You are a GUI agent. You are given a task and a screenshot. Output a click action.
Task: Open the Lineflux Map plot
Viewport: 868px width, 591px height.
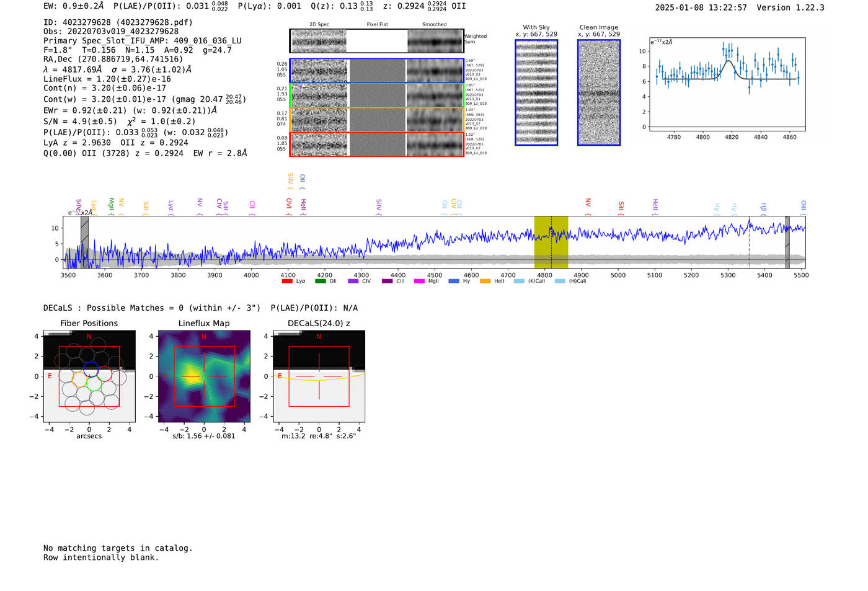click(x=204, y=376)
